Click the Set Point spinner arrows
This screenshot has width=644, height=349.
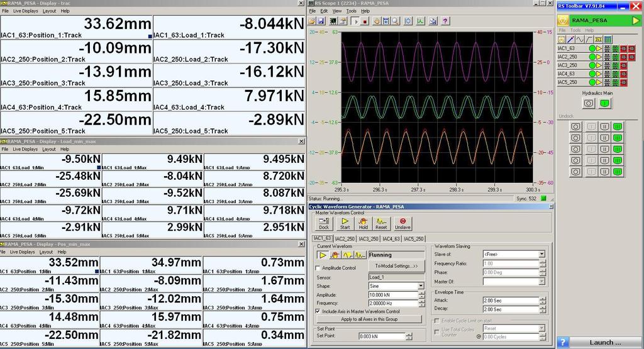tap(409, 336)
